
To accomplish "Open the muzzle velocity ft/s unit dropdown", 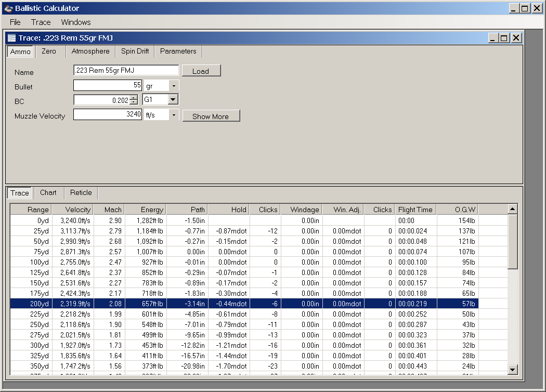I will (x=174, y=115).
